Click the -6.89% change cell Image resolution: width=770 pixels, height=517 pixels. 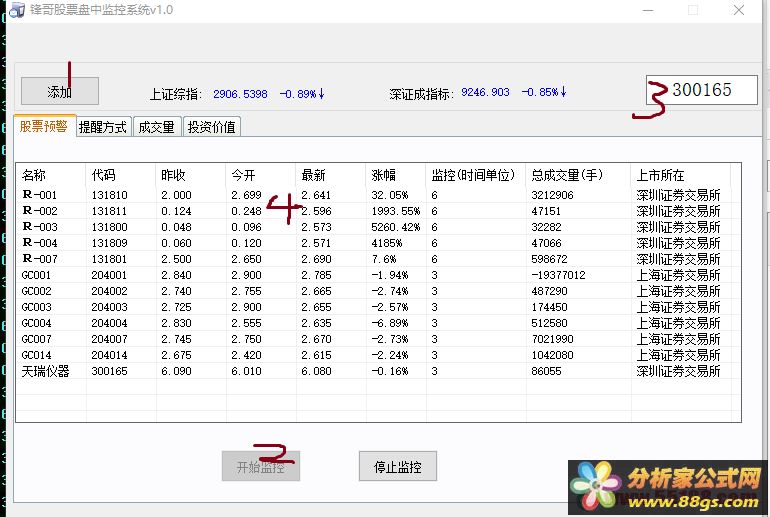click(x=390, y=323)
